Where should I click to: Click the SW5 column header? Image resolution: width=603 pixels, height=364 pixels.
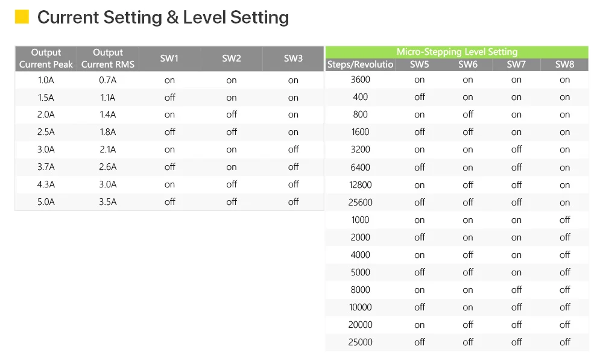(x=419, y=64)
